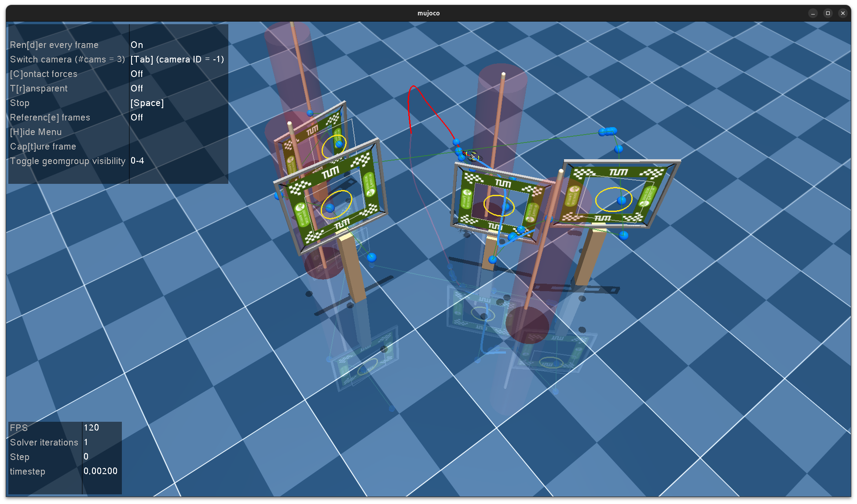857x504 pixels.
Task: Maximize the mujoco window
Action: click(828, 13)
